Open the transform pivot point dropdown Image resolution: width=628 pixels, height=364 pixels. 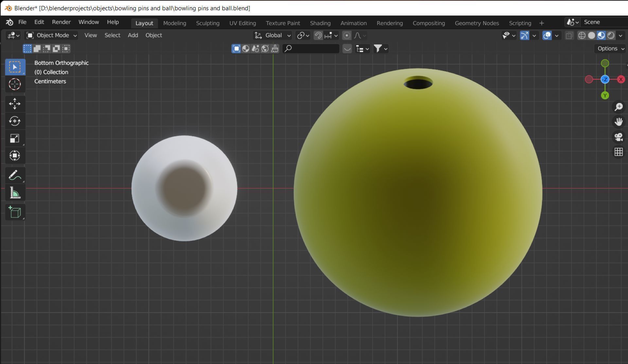pos(303,35)
